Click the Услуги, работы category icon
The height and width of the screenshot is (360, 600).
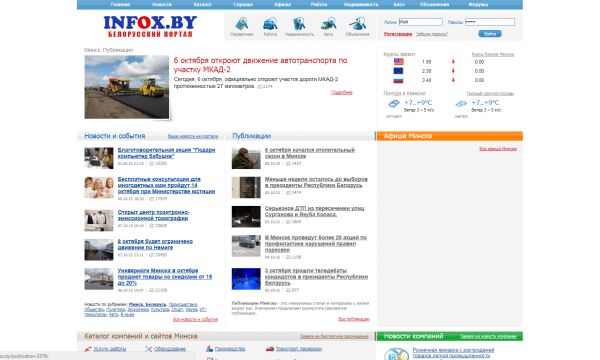point(88,349)
